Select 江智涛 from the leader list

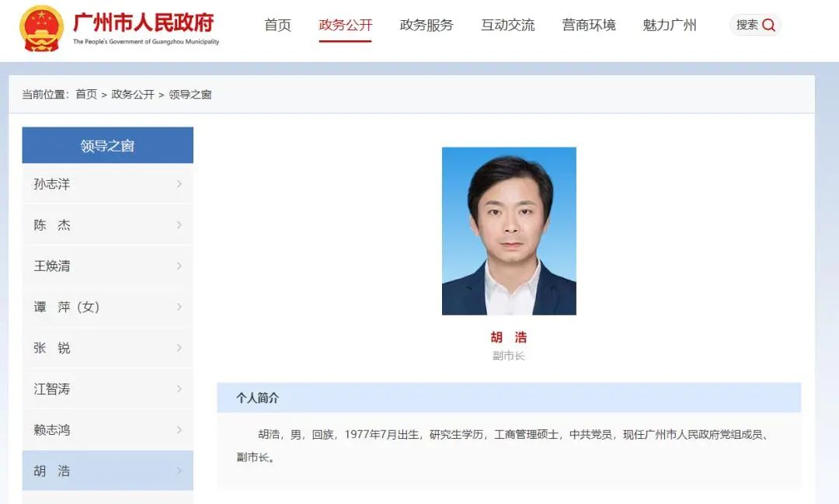coord(52,389)
